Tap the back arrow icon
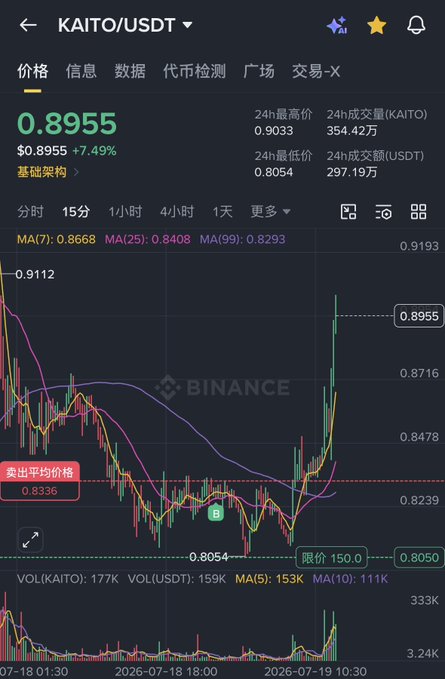445x679 pixels. 28,25
